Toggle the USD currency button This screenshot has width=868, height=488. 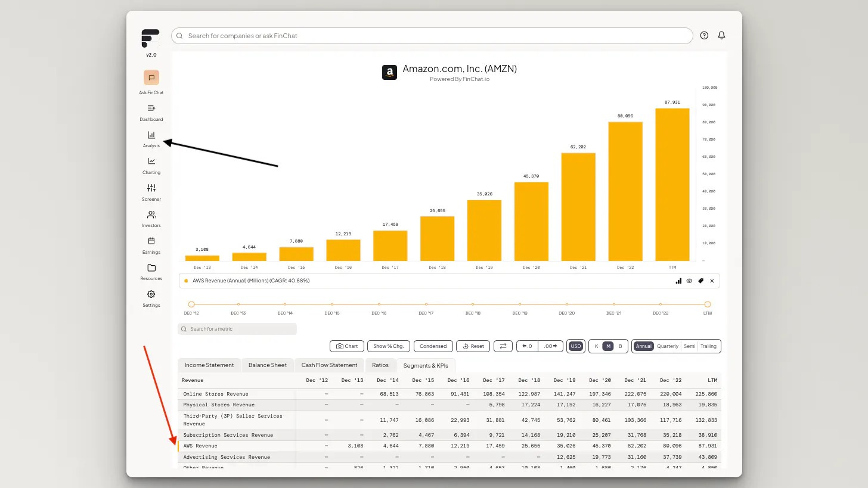click(575, 346)
